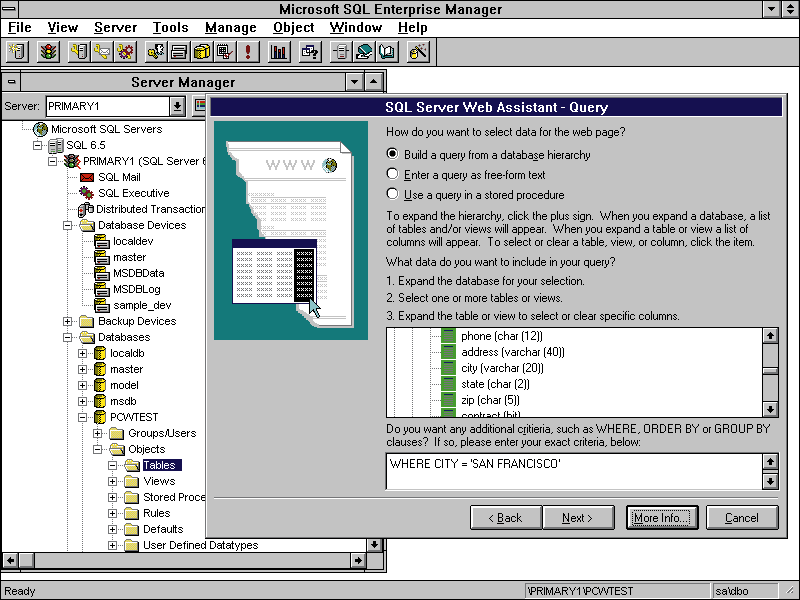Click the SQL Executive configure gears icon
800x600 pixels.
click(x=125, y=52)
